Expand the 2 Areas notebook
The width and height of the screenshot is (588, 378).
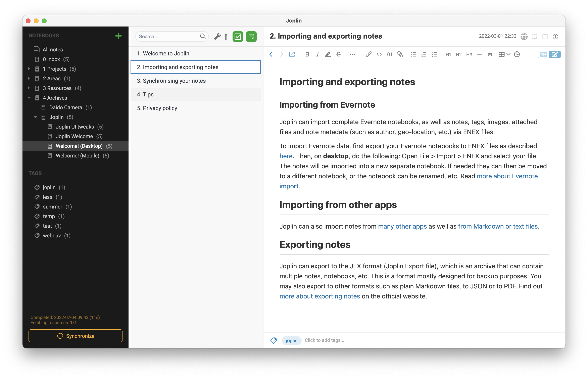coord(29,78)
